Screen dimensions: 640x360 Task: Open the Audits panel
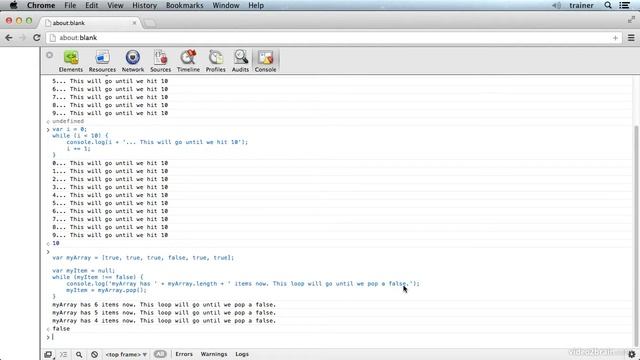coord(240,61)
